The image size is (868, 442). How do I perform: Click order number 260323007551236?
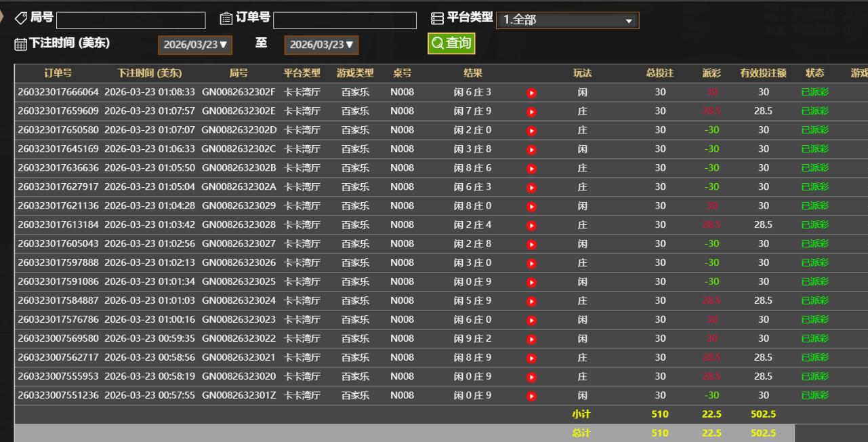pos(58,396)
